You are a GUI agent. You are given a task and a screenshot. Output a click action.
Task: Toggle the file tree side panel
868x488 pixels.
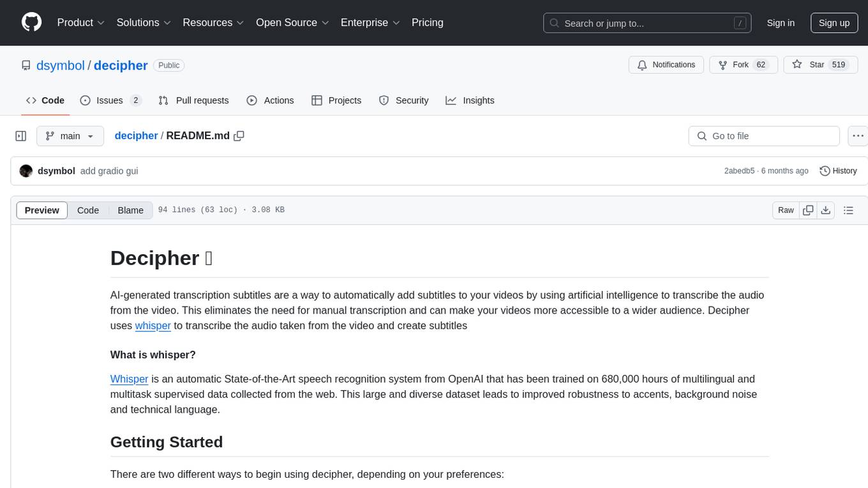click(x=21, y=136)
